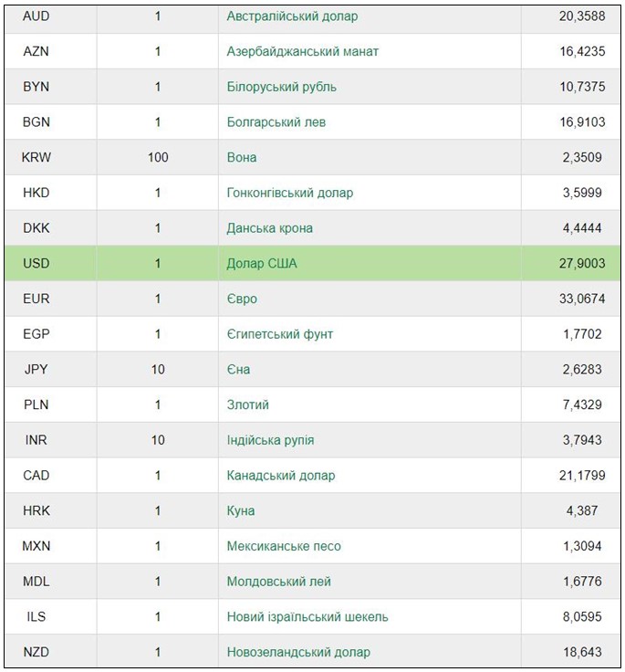Select the Канадський долар link
Screen dimensions: 625x672
[280, 476]
